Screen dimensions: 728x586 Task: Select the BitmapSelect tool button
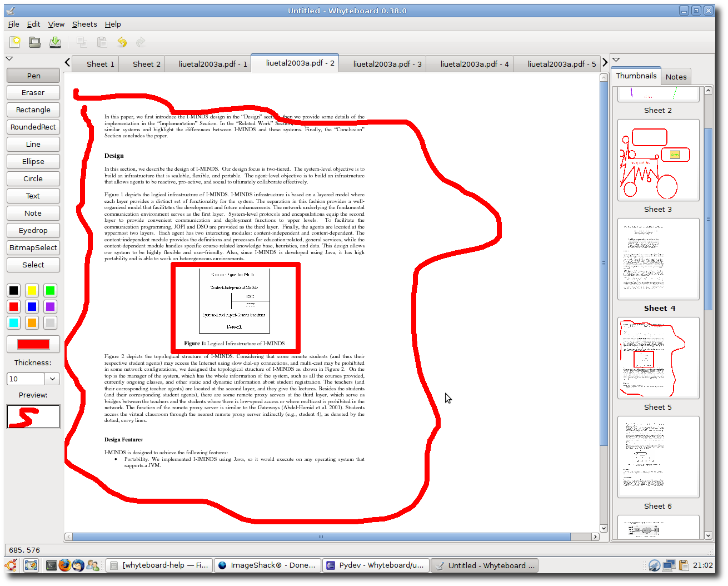coord(33,248)
